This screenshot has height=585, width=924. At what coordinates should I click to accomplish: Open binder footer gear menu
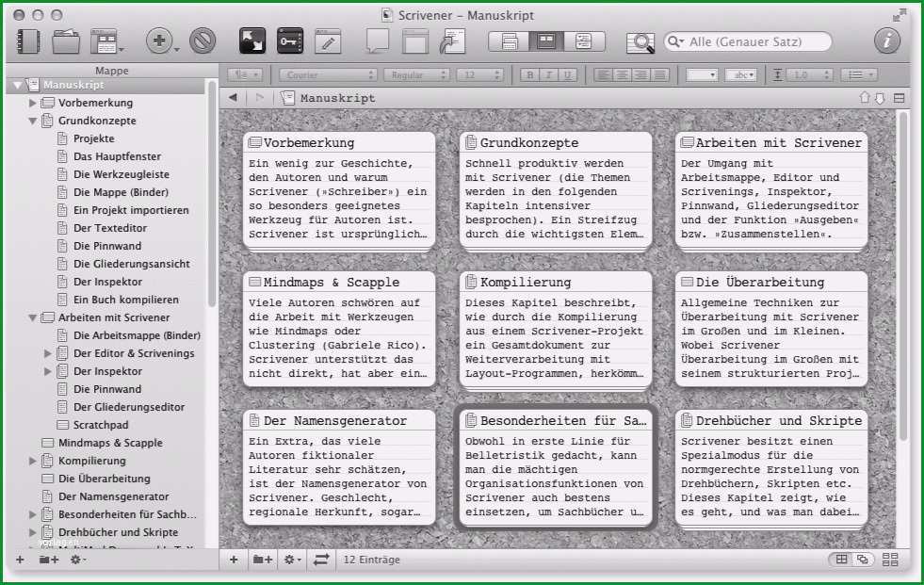[x=78, y=560]
